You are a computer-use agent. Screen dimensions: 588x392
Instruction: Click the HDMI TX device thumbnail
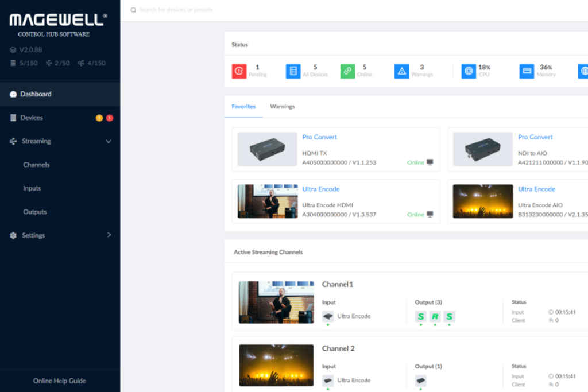[267, 149]
